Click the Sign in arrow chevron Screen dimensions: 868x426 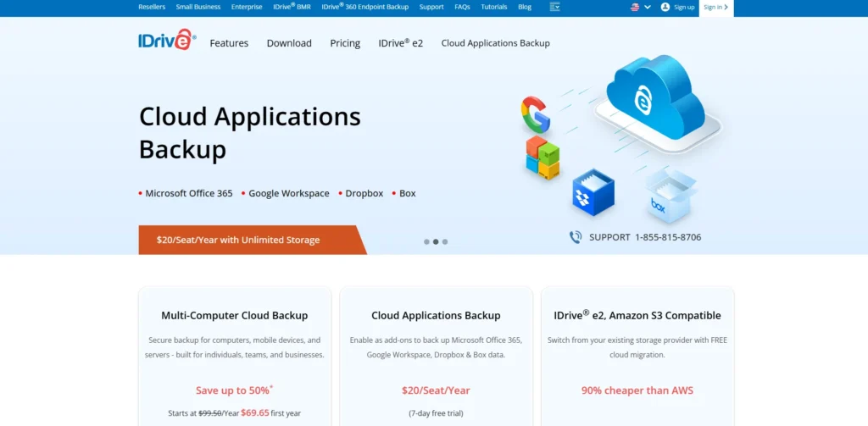[726, 7]
